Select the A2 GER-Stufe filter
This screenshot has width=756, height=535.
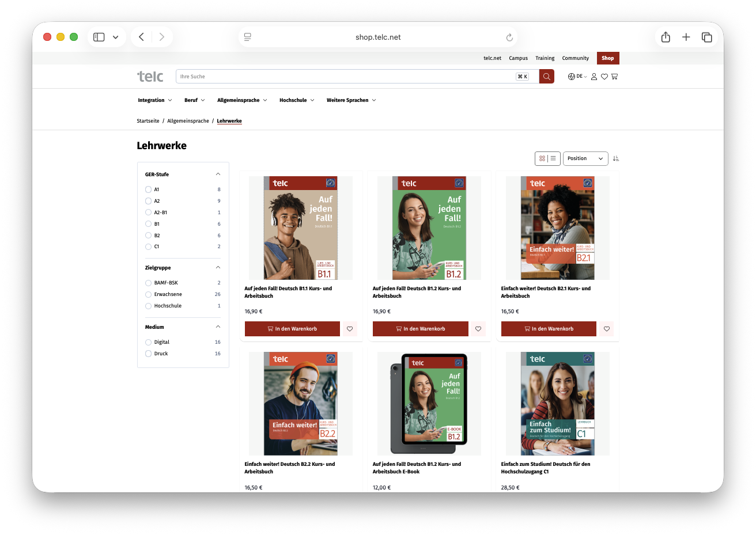[x=148, y=201]
